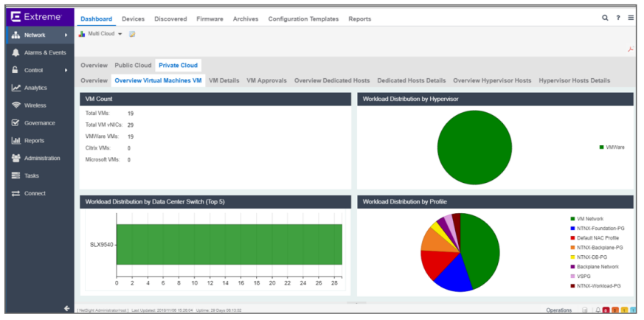
Task: Click the alarm bell icon in status bar
Action: tap(598, 310)
